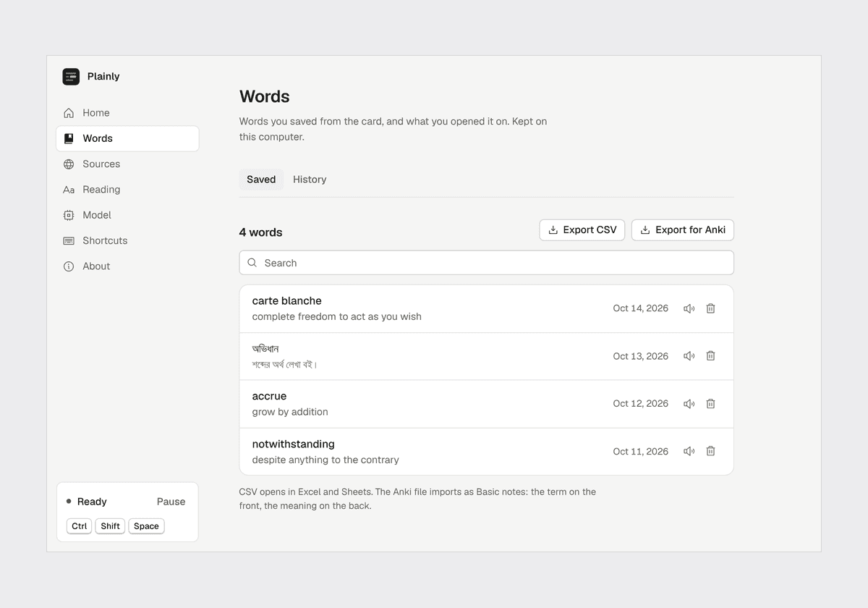Click the "Words" page heading
Screen dimensions: 868x608
pyautogui.click(x=265, y=96)
